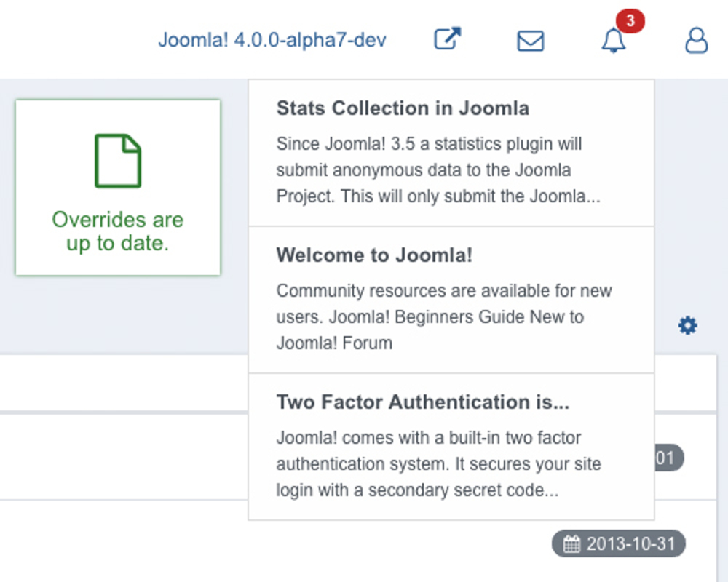Click the partially hidden 01 date badge

tap(669, 458)
